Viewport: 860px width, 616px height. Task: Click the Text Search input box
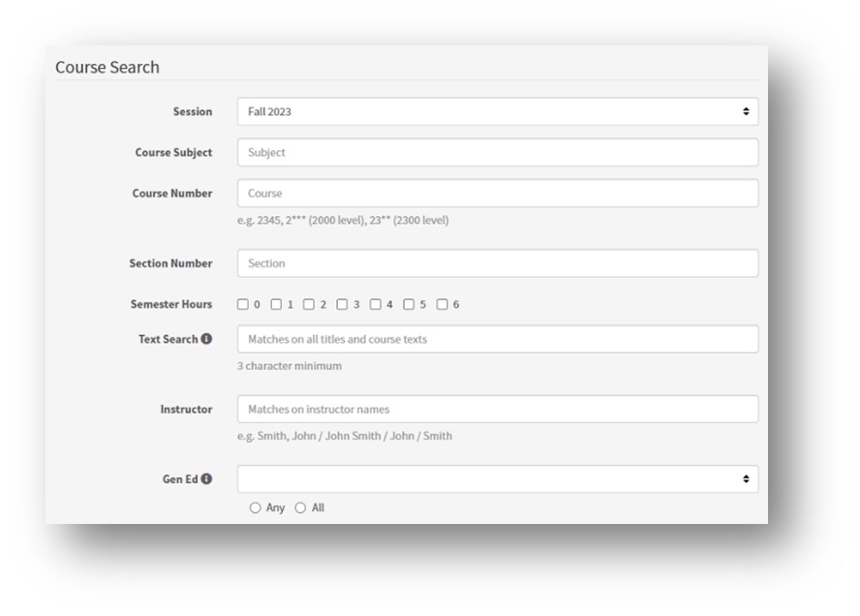point(497,339)
